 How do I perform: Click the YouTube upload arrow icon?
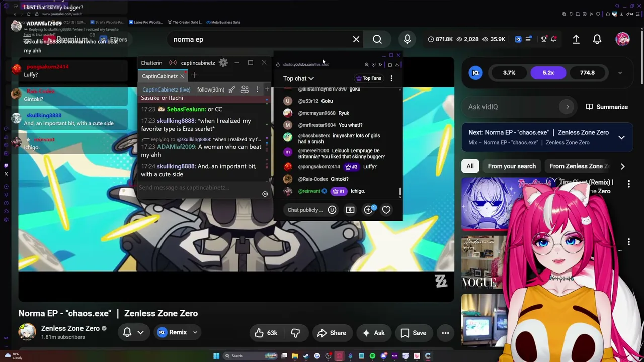(x=576, y=39)
